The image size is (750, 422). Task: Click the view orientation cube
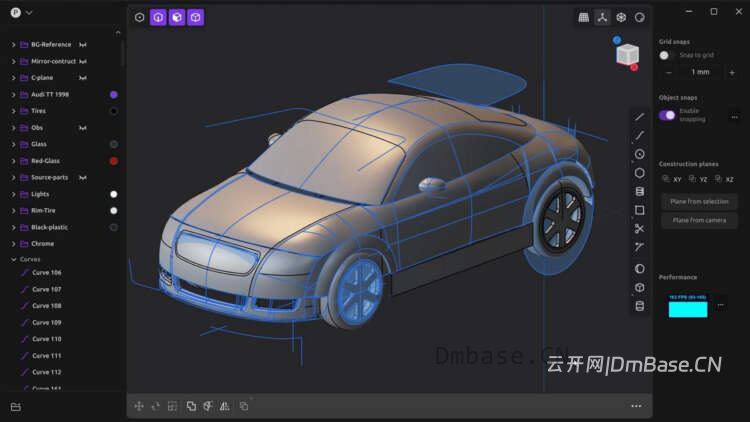(x=628, y=54)
